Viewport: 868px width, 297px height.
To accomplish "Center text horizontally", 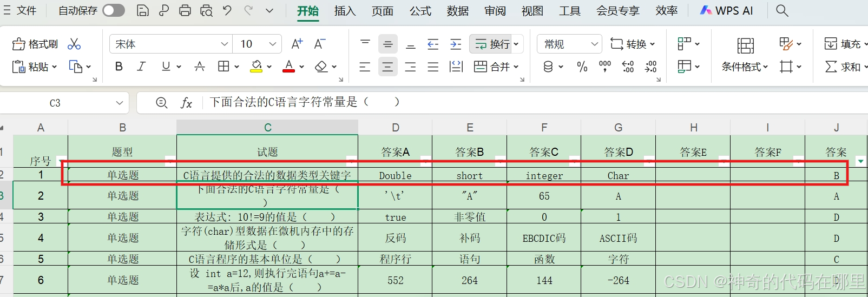I will click(x=387, y=67).
